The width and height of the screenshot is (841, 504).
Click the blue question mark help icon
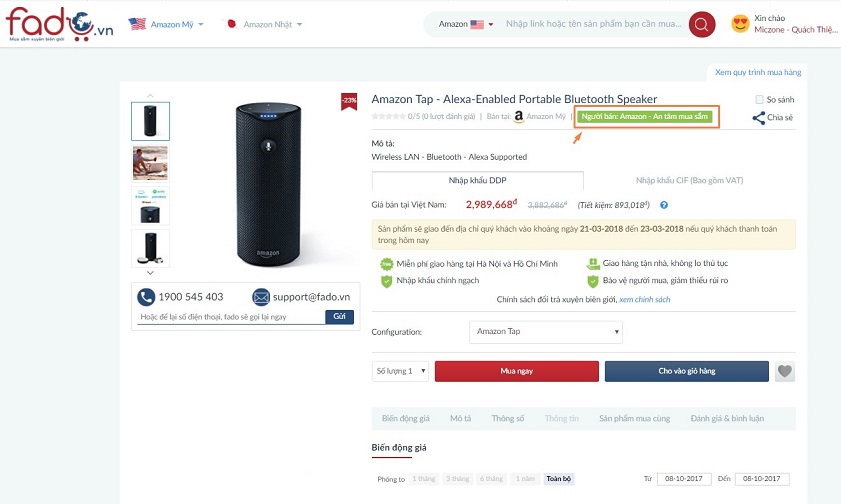click(664, 205)
